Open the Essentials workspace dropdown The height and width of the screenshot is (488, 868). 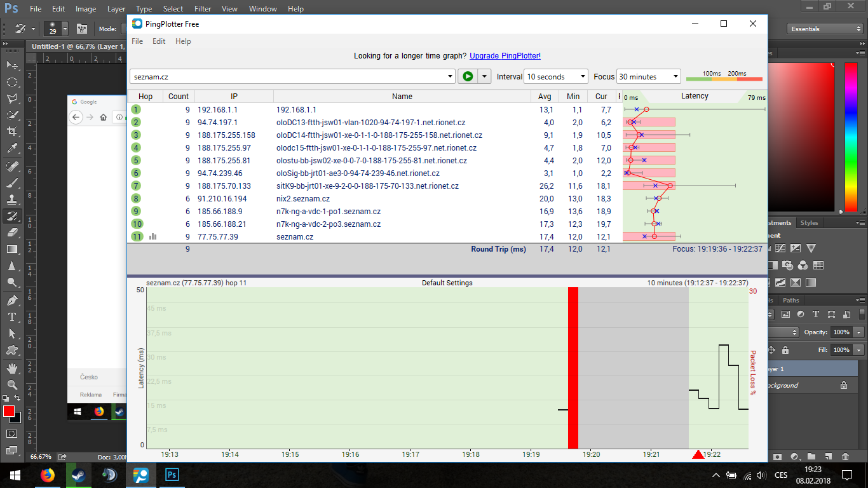pyautogui.click(x=824, y=29)
